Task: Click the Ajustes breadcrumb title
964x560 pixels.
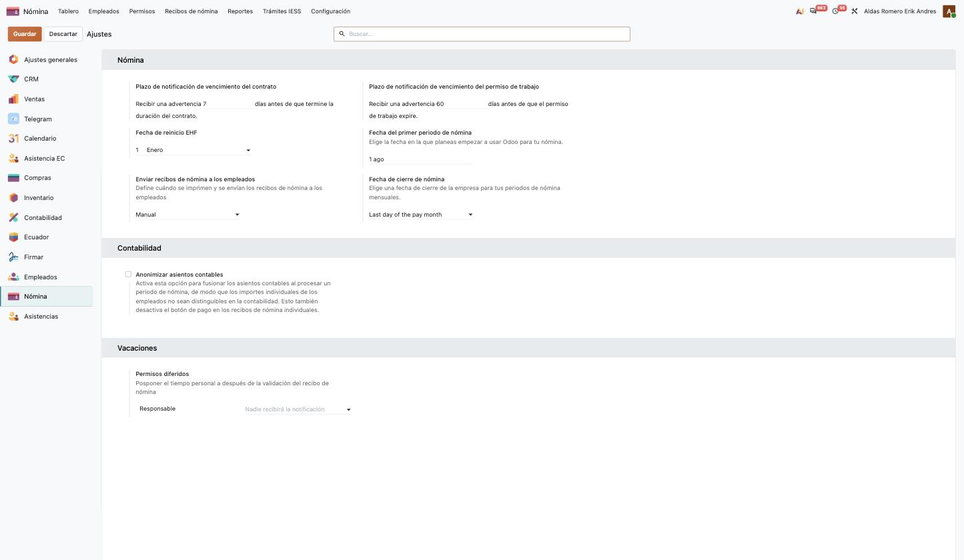Action: [99, 34]
